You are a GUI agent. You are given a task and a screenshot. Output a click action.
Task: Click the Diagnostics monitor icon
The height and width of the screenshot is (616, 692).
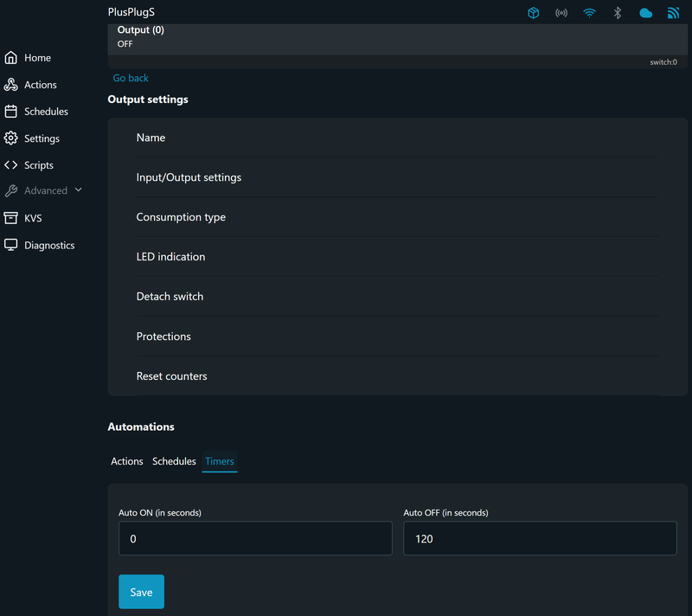tap(10, 245)
